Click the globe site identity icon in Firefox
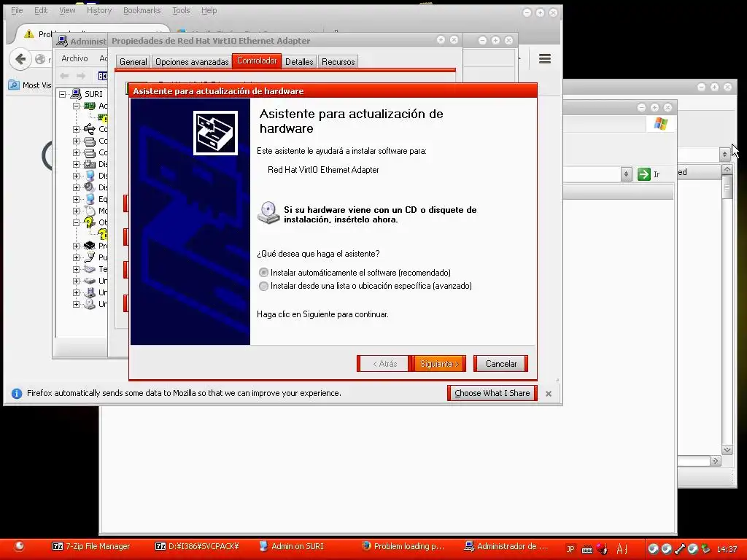The image size is (747, 560). (x=41, y=59)
